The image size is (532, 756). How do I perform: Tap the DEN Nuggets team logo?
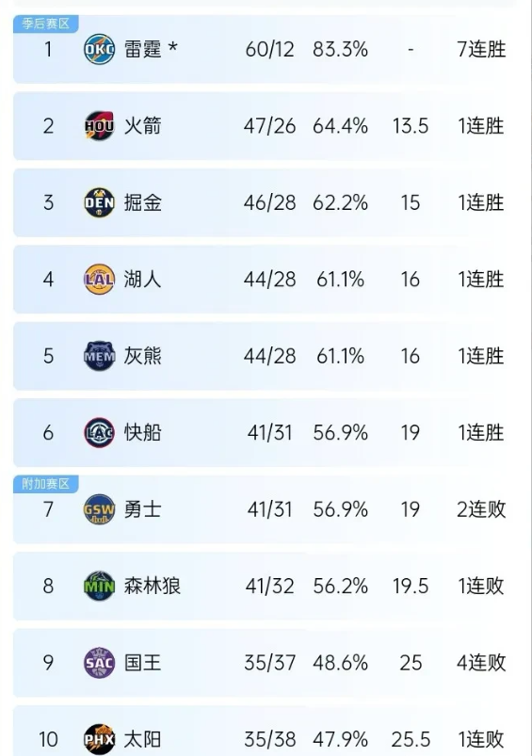click(100, 202)
